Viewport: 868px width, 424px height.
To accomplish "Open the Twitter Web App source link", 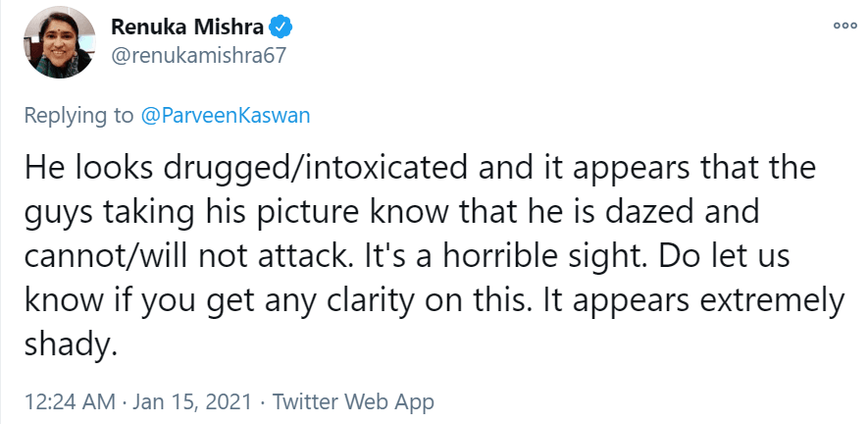I will pos(353,401).
